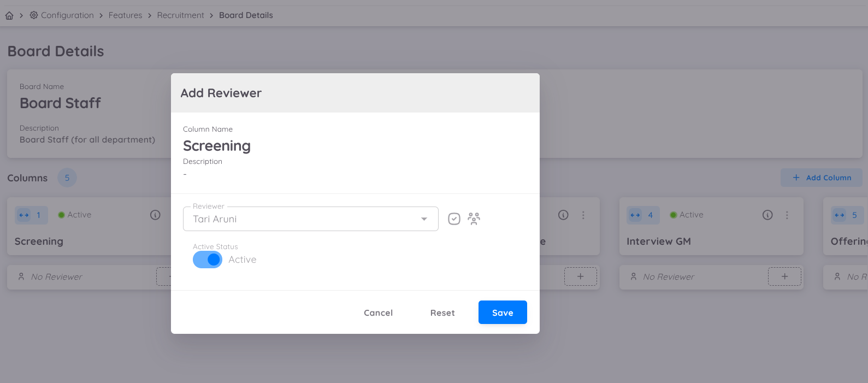
Task: Click info icon on Screening column card
Action: [155, 215]
